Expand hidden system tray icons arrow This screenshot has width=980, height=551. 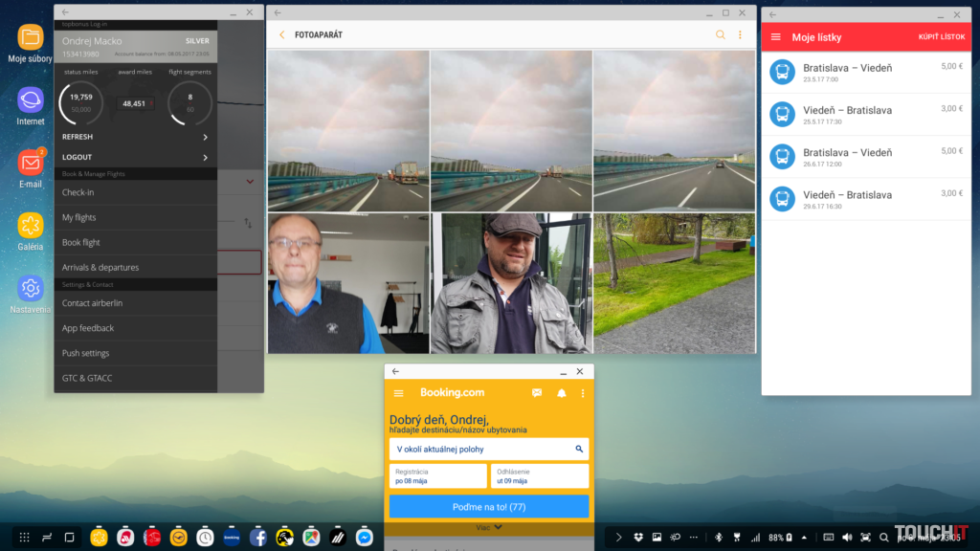[618, 538]
